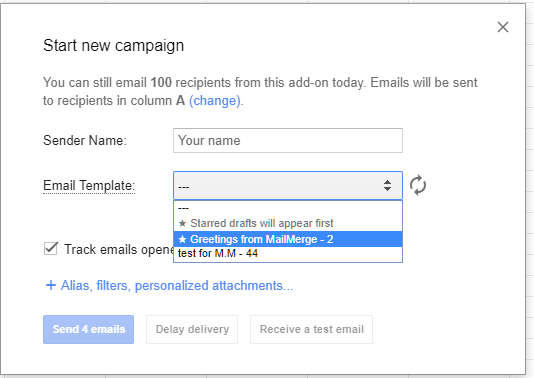
Task: Close the Start new campaign dialog
Action: point(503,27)
